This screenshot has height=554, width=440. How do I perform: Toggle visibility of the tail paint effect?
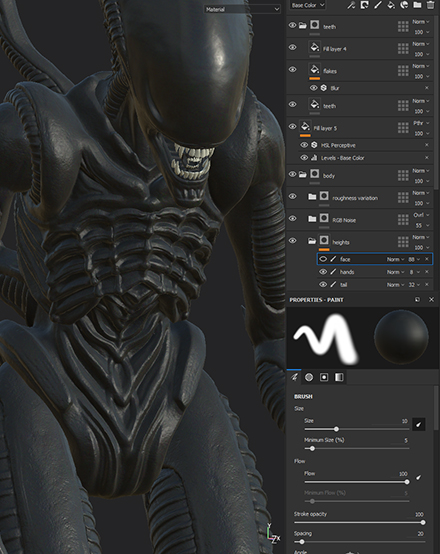coord(323,284)
